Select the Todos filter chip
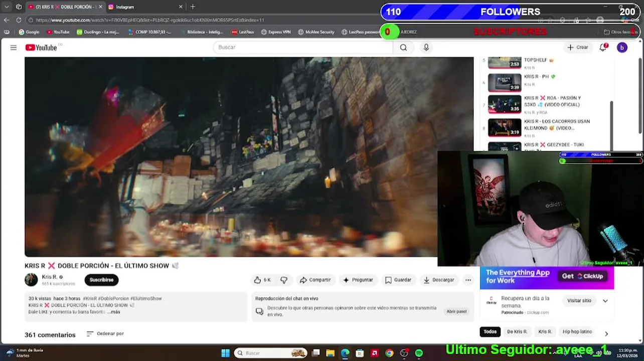 point(490,331)
